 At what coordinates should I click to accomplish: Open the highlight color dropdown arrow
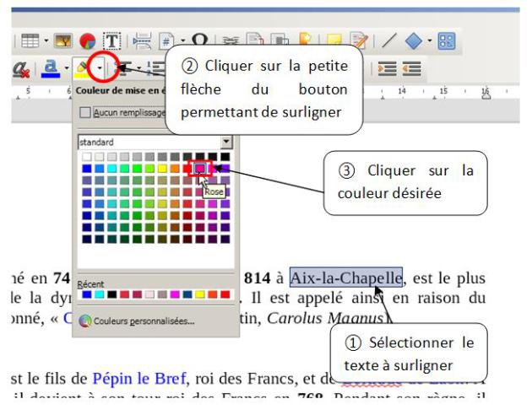(101, 67)
